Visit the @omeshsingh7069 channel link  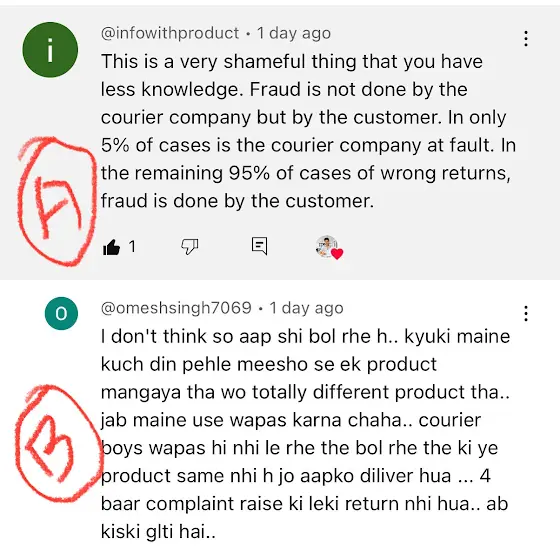point(176,308)
